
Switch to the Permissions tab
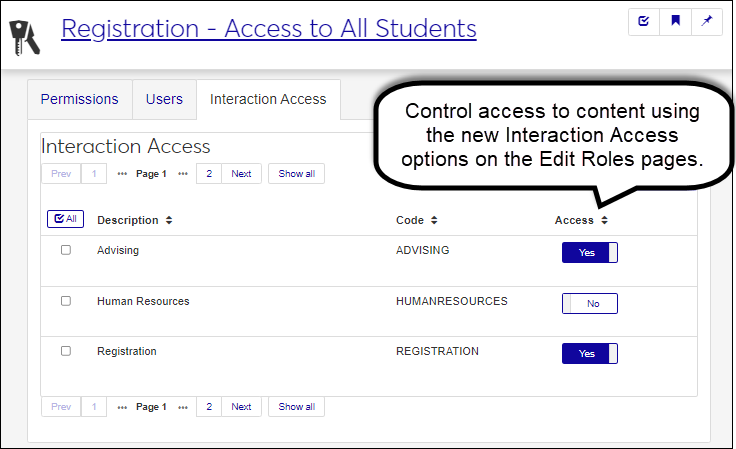tap(79, 99)
